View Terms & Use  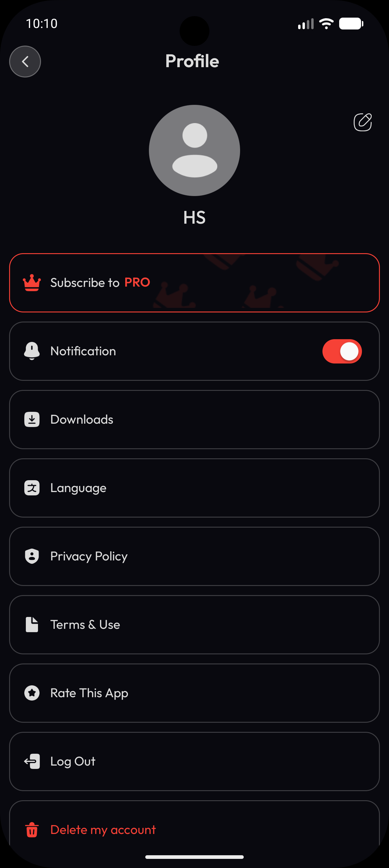tap(194, 625)
